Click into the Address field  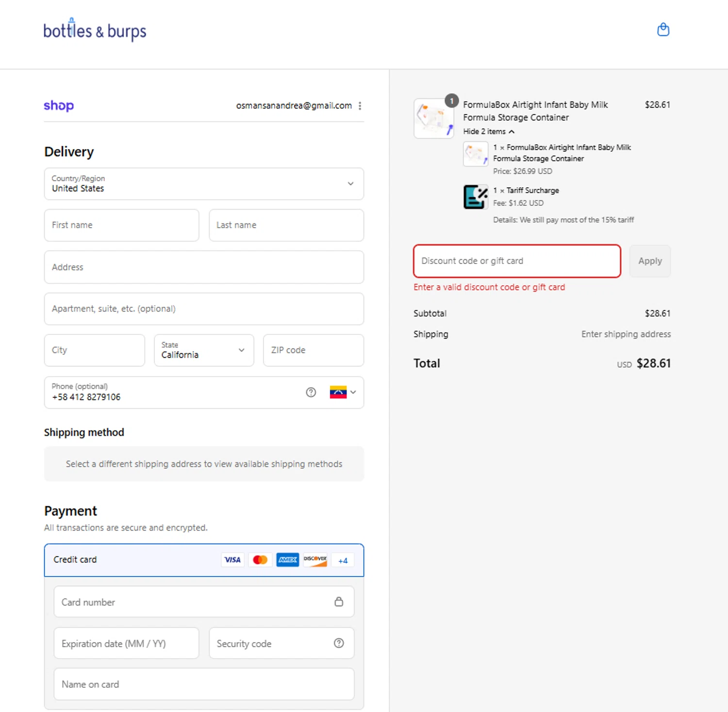coord(204,267)
